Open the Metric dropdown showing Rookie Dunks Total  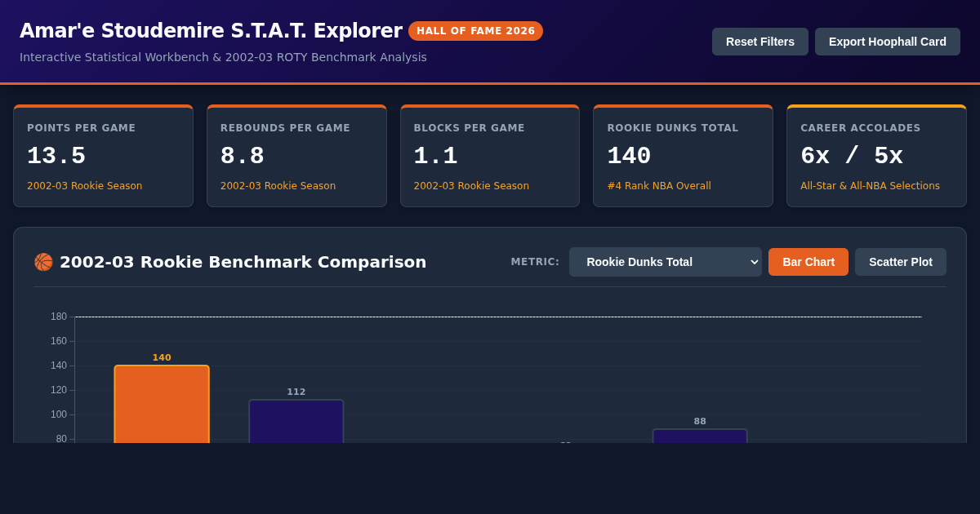(x=666, y=262)
